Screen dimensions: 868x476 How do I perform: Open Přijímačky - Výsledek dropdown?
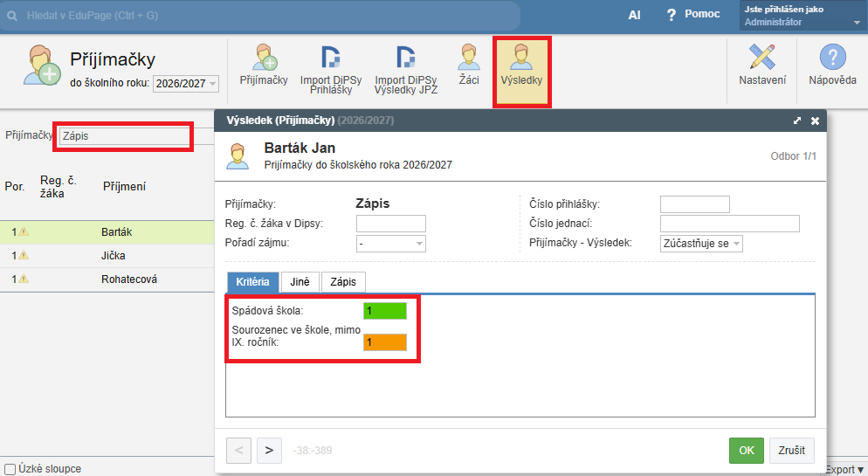tap(701, 244)
